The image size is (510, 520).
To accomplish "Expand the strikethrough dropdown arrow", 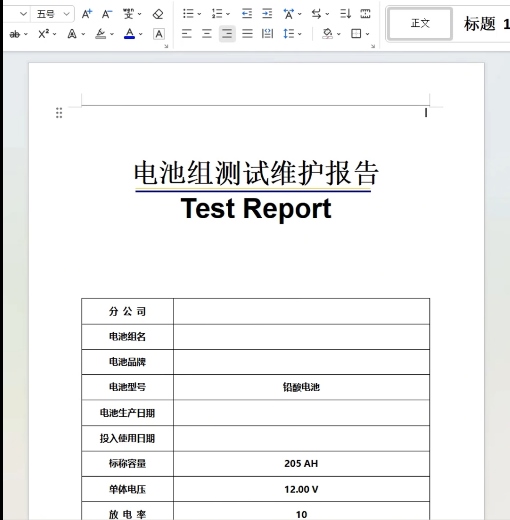I will point(26,34).
